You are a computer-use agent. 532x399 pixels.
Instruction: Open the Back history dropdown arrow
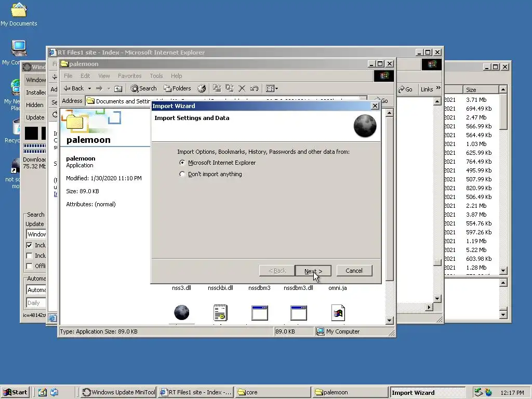89,88
